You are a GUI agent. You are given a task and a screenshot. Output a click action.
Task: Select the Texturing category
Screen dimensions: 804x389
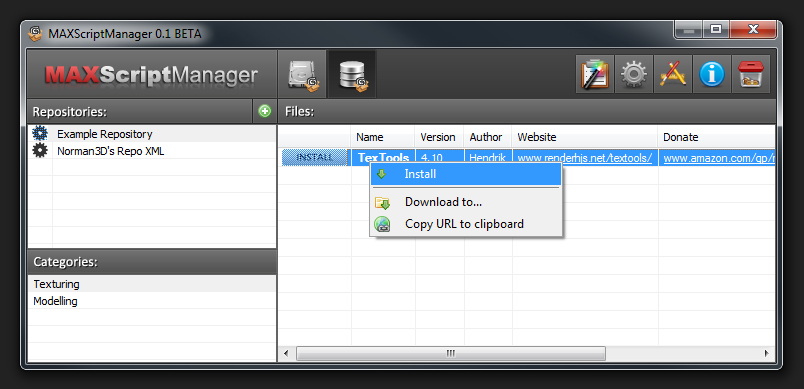[151, 284]
